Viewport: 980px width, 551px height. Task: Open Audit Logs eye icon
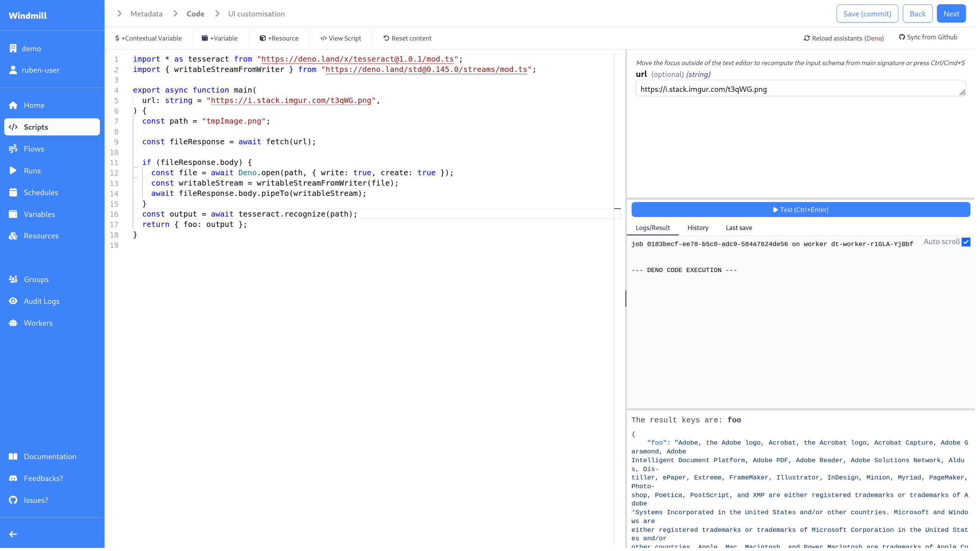click(x=13, y=301)
